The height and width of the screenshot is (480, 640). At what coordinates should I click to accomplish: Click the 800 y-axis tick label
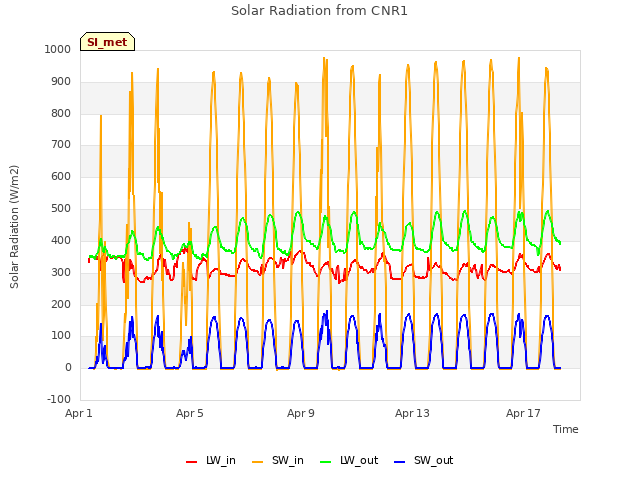coord(61,113)
